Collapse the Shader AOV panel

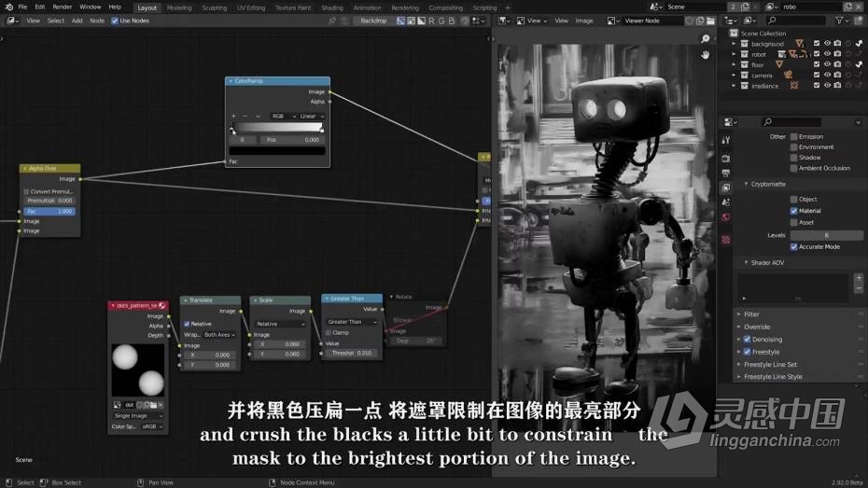click(747, 263)
